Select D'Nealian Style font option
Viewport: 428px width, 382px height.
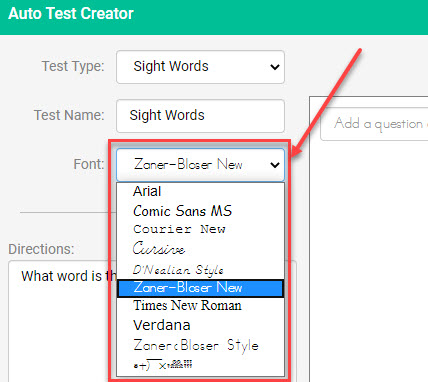(200, 269)
